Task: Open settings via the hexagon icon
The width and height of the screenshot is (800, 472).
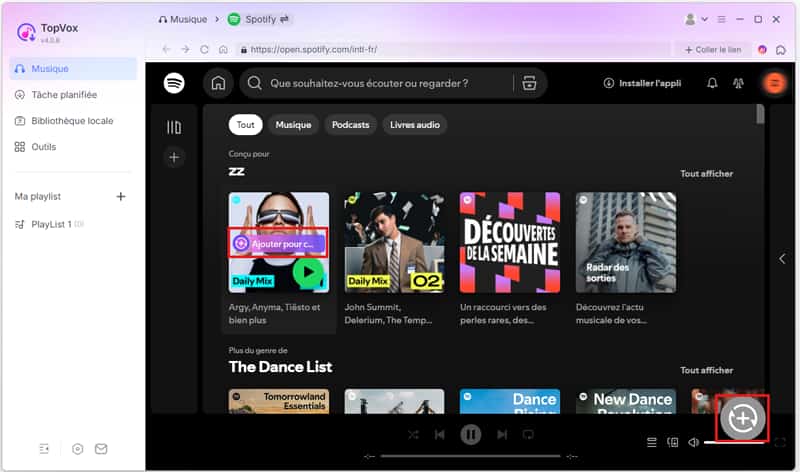Action: [78, 449]
